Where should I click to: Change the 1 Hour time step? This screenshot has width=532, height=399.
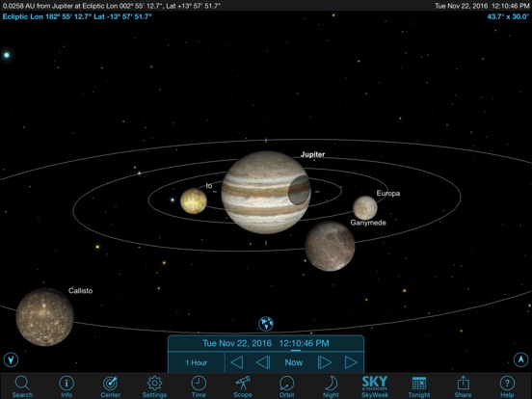[x=196, y=362]
